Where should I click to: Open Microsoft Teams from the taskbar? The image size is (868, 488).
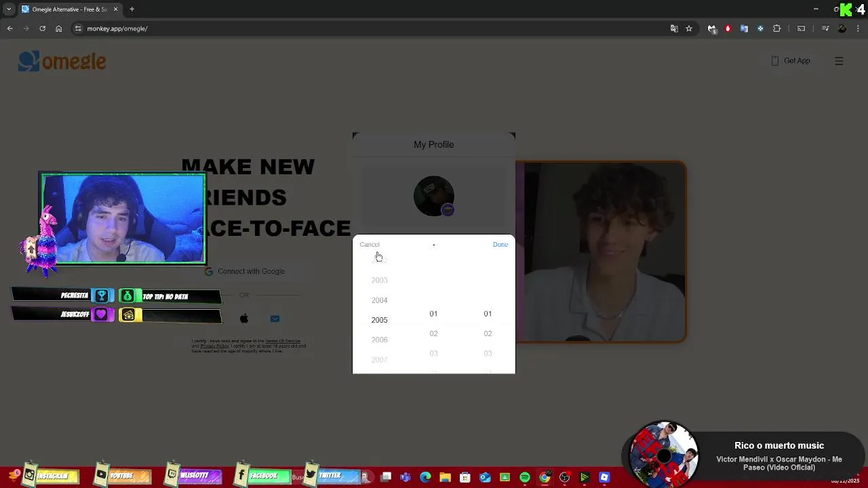pyautogui.click(x=406, y=478)
